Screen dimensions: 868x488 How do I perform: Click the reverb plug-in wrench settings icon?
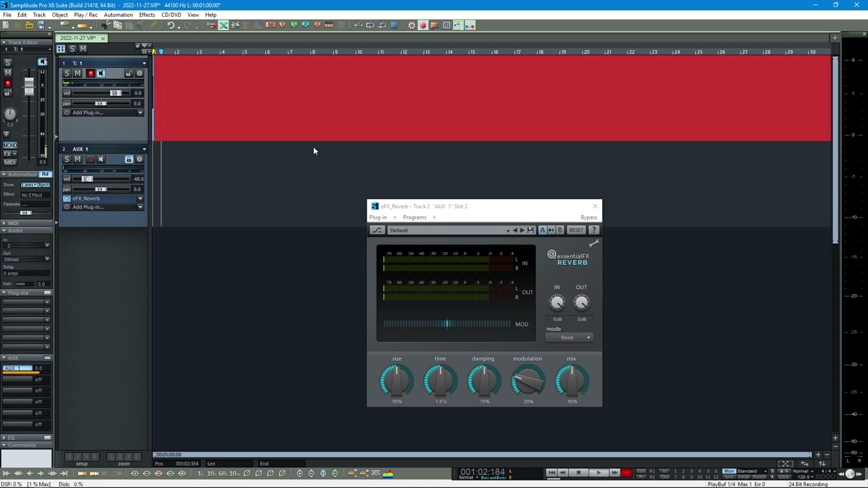coord(594,243)
